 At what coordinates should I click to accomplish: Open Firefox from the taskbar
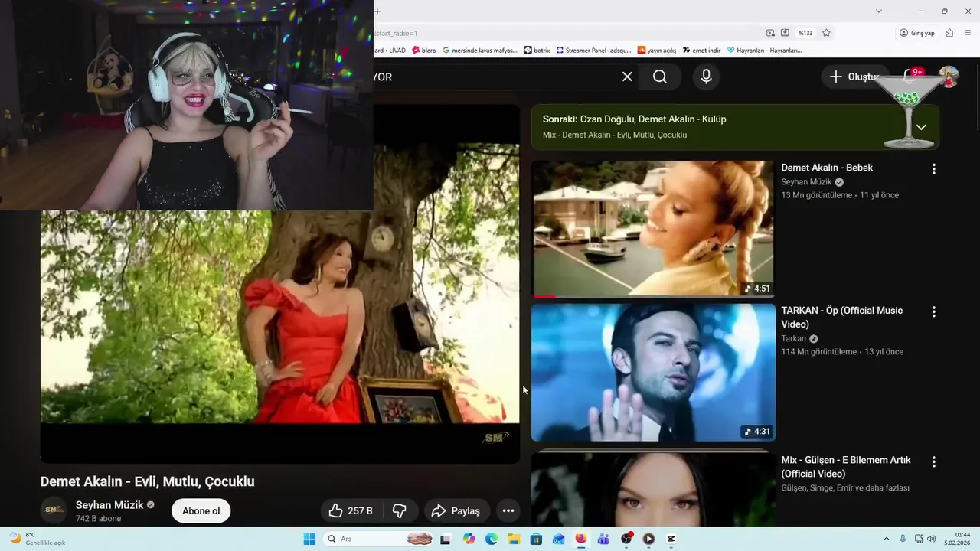(581, 539)
